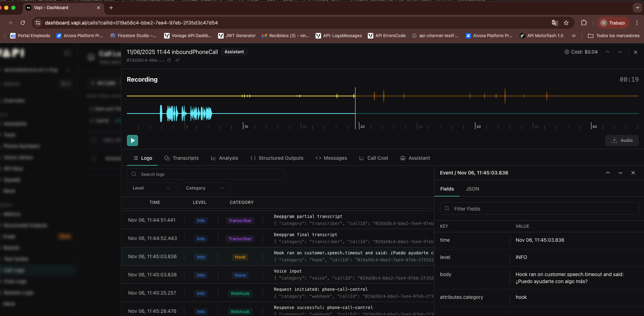Viewport: 644px width, 316px height.
Task: Click the Search logs input field
Action: [205, 174]
